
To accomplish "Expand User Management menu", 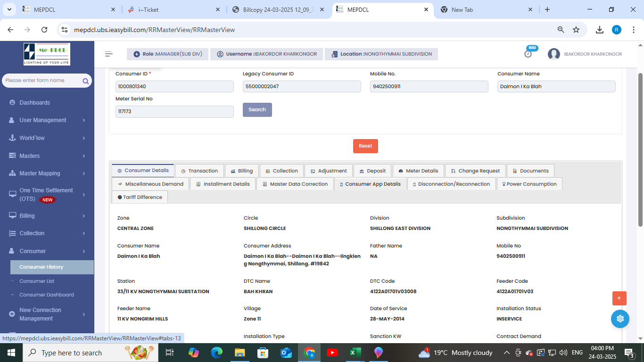I will click(x=47, y=120).
